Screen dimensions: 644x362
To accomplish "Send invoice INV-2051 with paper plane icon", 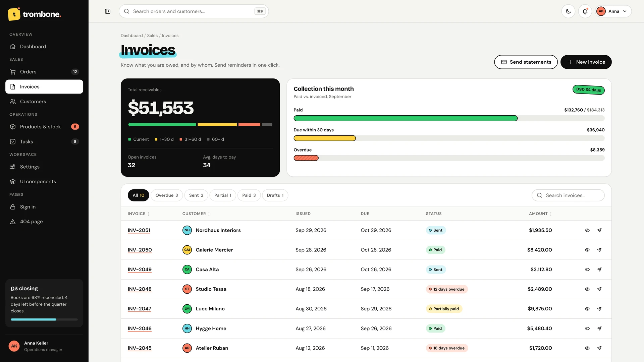I will coord(599,230).
